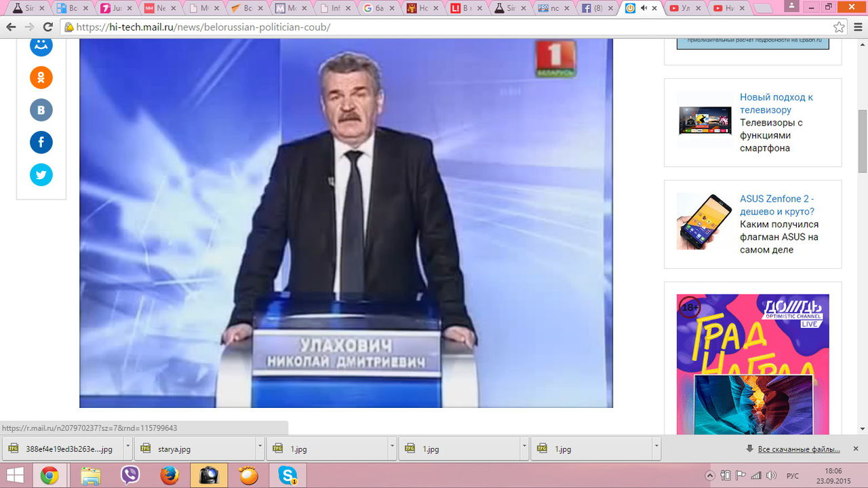Click the browser forward arrow
This screenshot has width=868, height=488.
tap(29, 27)
